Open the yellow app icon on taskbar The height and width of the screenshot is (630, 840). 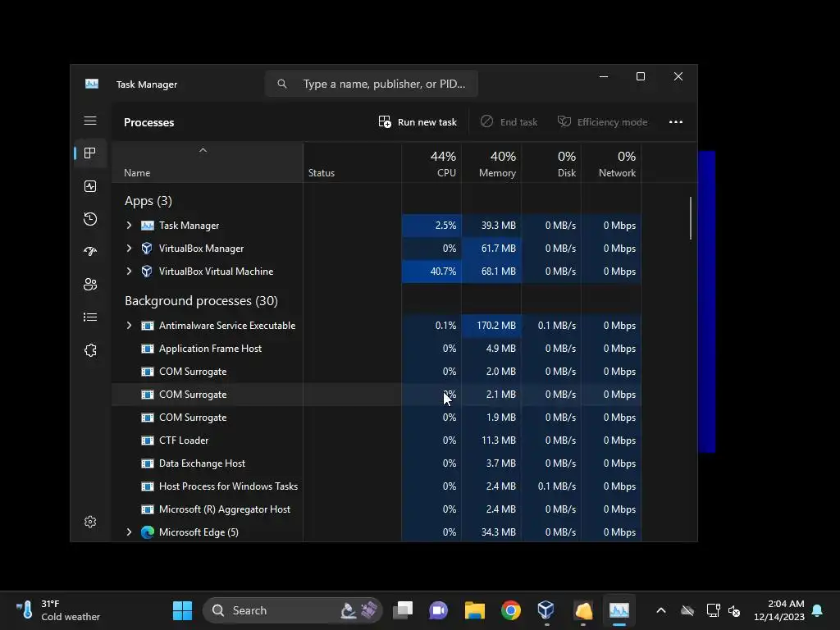[x=583, y=610]
